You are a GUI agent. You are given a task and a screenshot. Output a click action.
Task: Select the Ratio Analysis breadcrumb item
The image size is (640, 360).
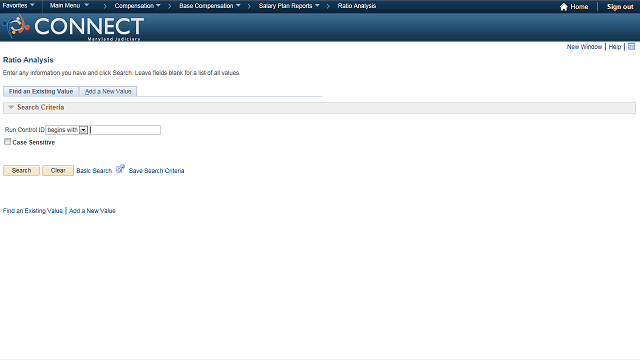click(x=357, y=6)
